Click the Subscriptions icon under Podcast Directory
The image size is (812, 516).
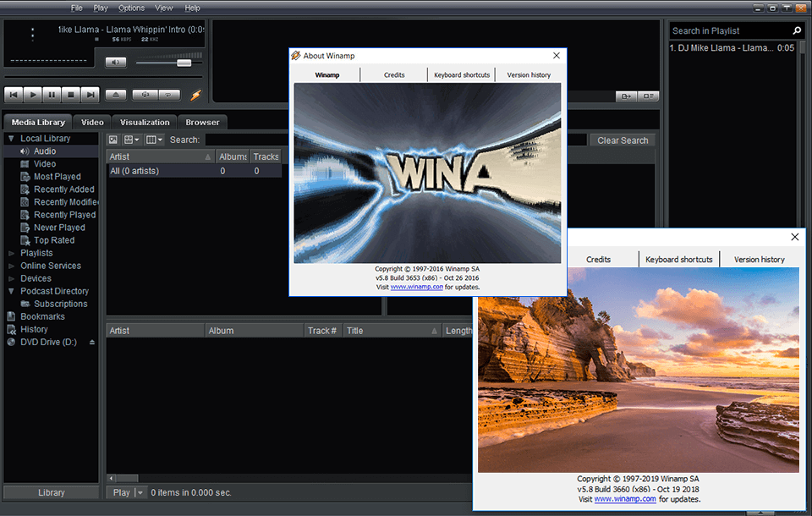coord(27,304)
